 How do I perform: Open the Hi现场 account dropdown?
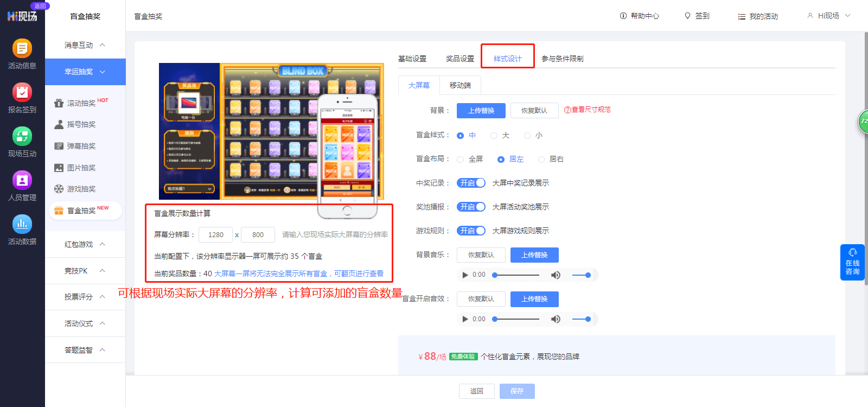tap(828, 16)
